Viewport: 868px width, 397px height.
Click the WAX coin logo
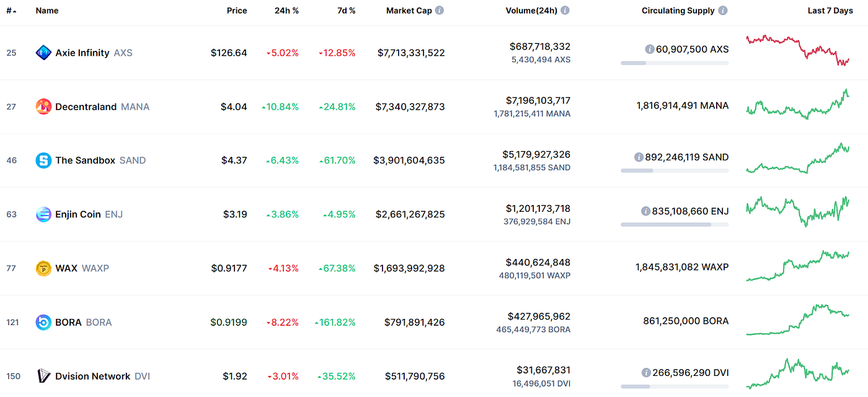pos(43,268)
